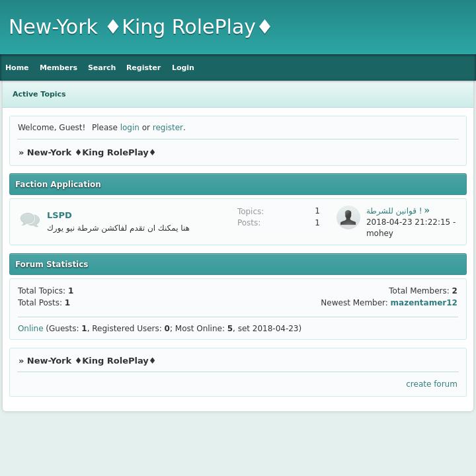Click the login link in welcome message
476x476 pixels.
[x=130, y=128]
